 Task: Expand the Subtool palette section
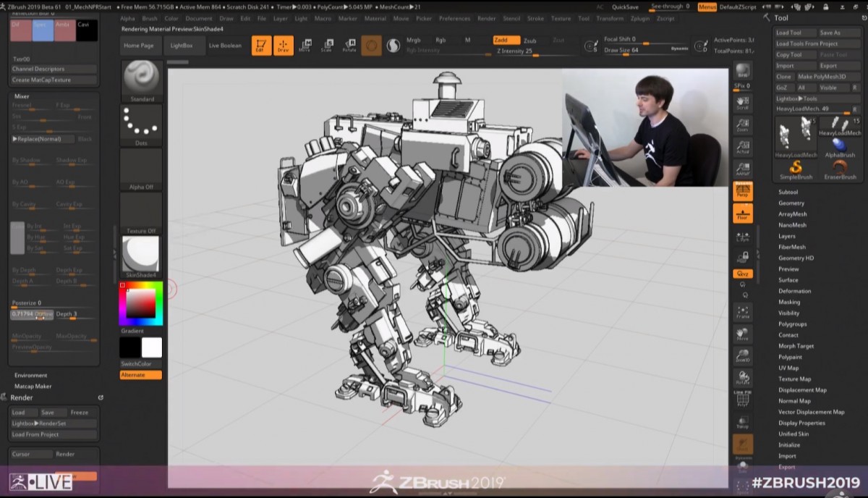788,193
